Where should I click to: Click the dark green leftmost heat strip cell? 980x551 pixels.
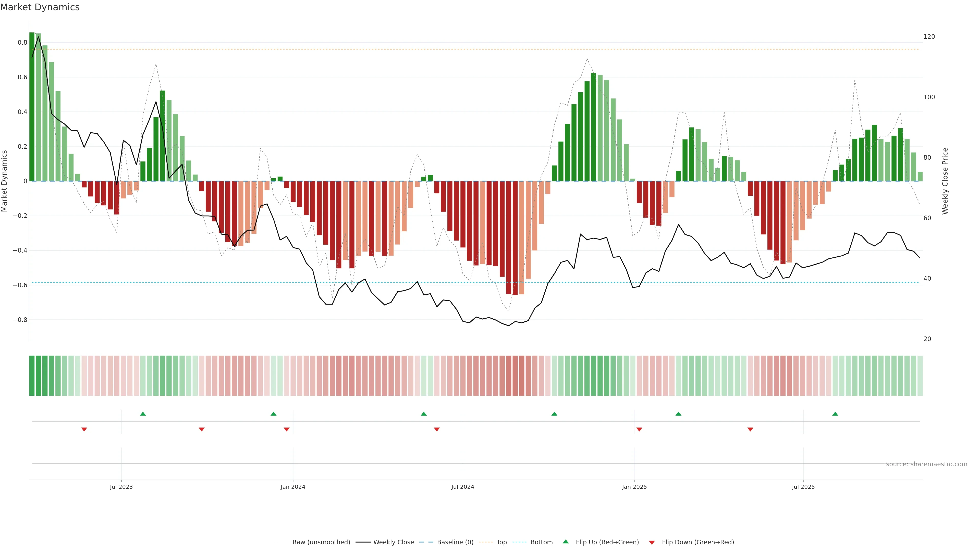pos(32,376)
